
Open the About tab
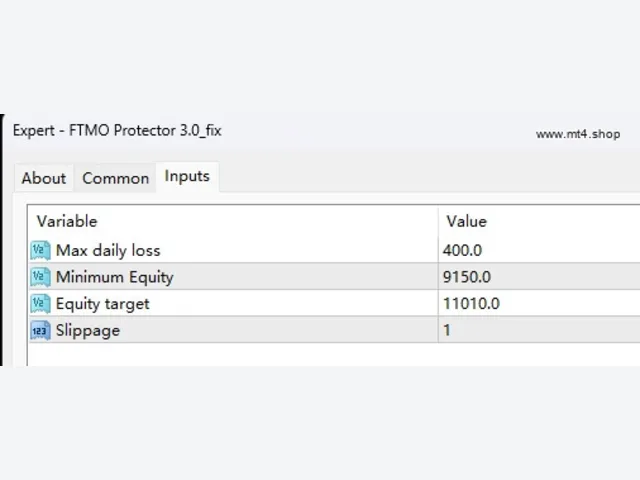coord(44,178)
